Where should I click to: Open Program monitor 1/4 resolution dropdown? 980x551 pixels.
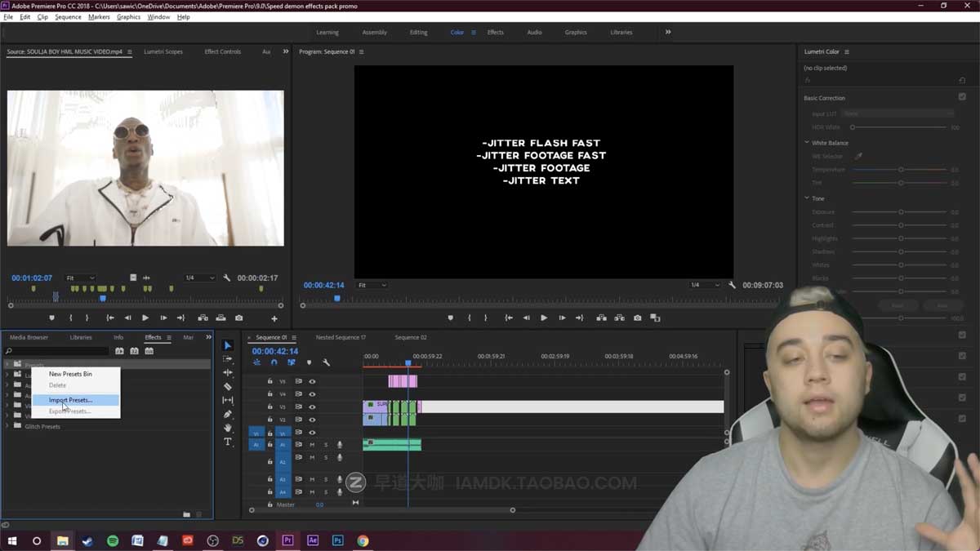click(x=705, y=285)
